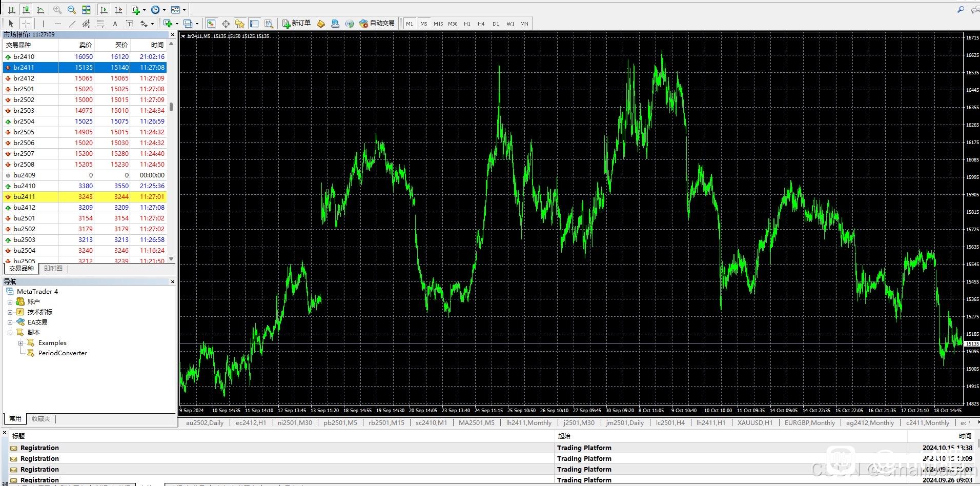Open dropdown arrow beside templates icon
980x486 pixels.
184,10
